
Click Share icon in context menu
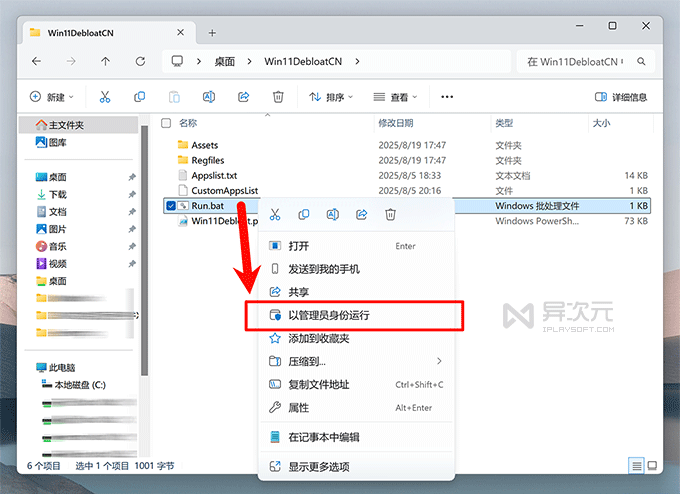362,214
